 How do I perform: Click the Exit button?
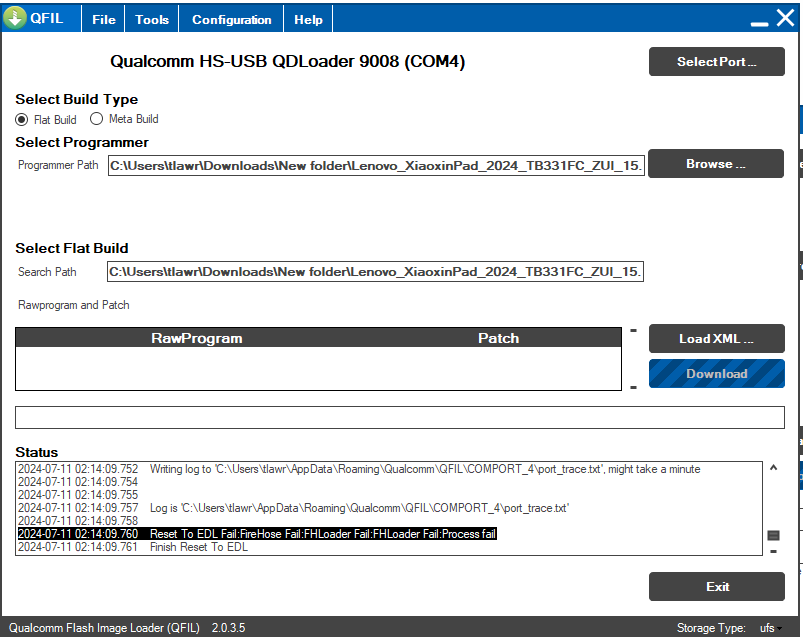[x=716, y=586]
